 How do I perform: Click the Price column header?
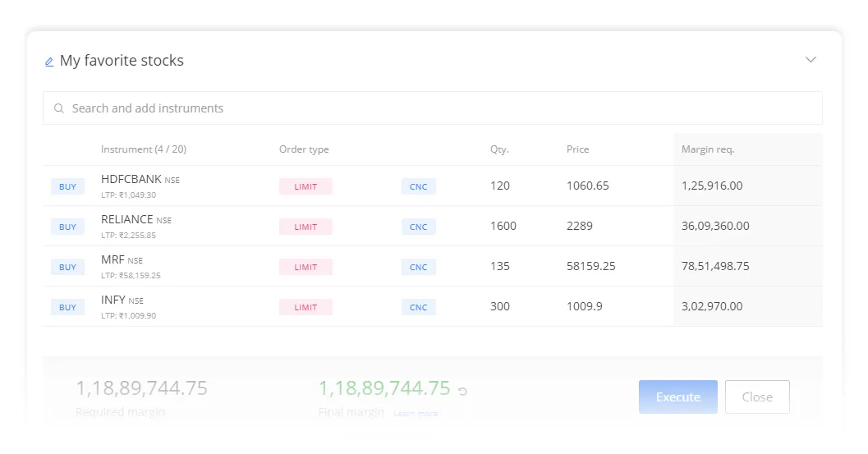[577, 149]
